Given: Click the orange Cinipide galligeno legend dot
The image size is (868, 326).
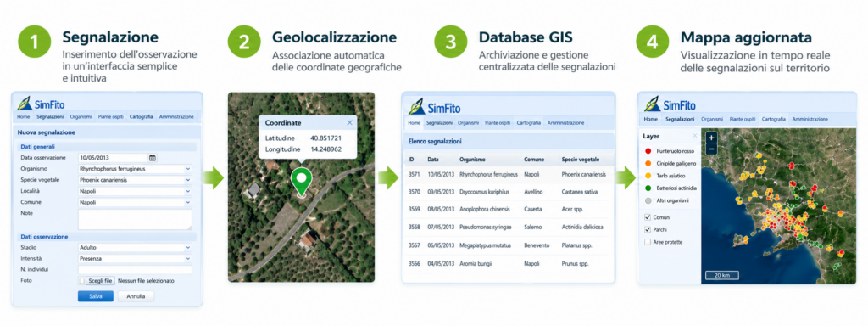Looking at the screenshot, I should click(648, 164).
